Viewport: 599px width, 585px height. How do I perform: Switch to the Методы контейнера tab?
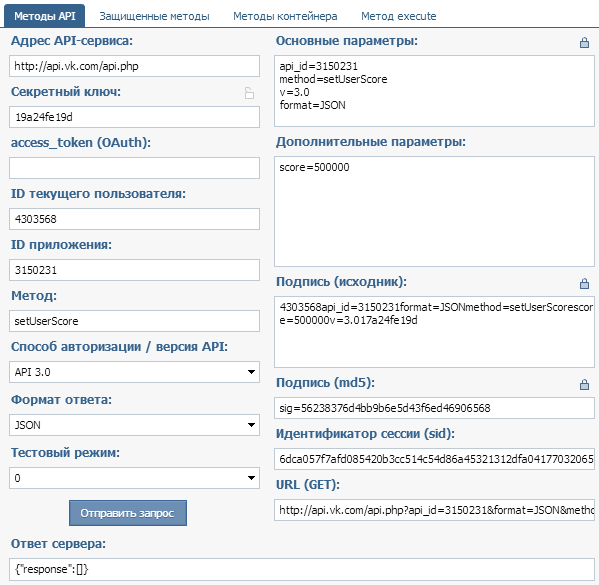[x=285, y=16]
